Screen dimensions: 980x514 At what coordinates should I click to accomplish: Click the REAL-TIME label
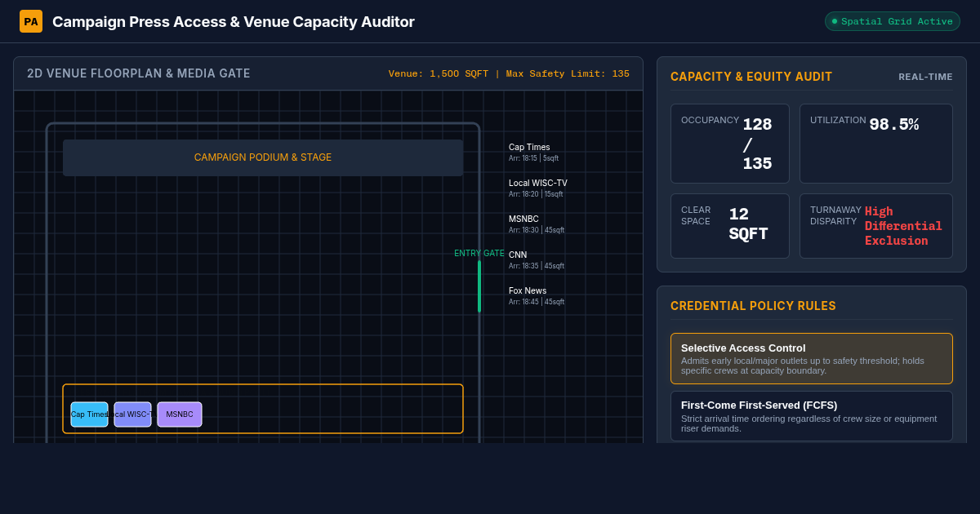[x=925, y=77]
